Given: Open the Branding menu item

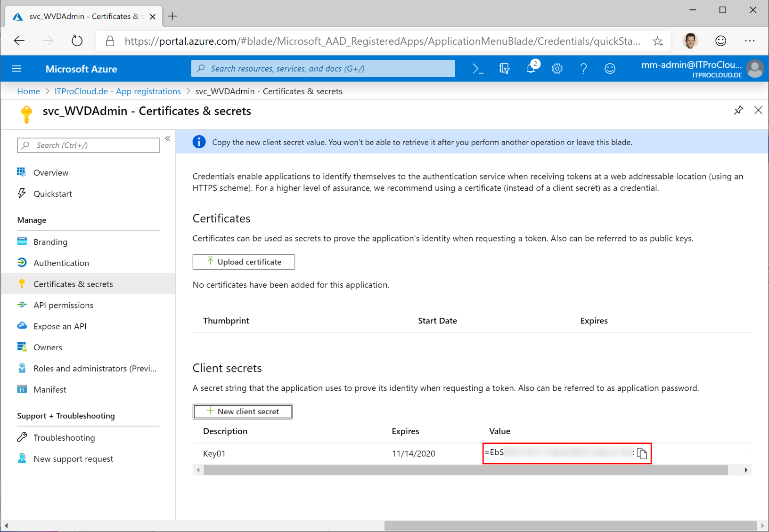Looking at the screenshot, I should [50, 242].
